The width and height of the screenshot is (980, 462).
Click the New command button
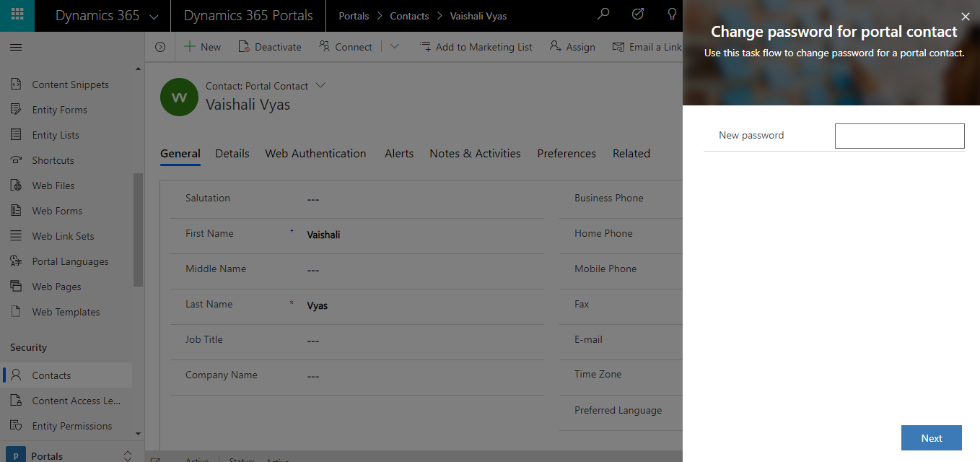pos(202,47)
